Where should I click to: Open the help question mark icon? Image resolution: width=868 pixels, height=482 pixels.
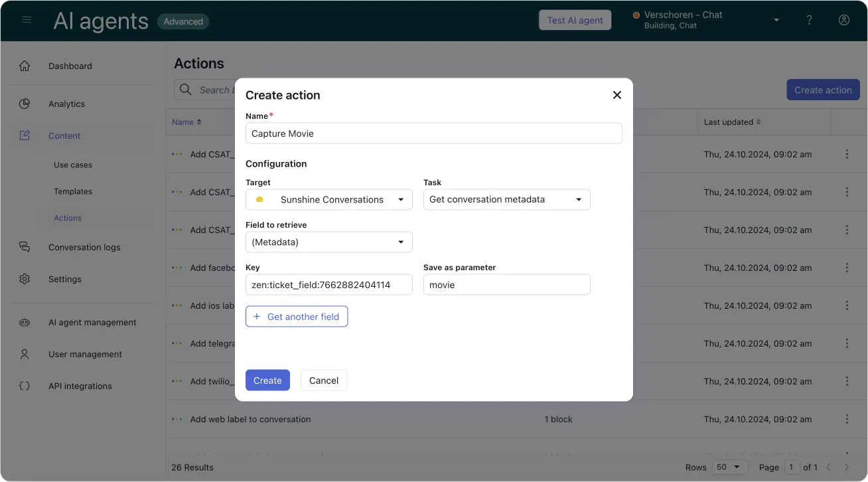click(809, 20)
